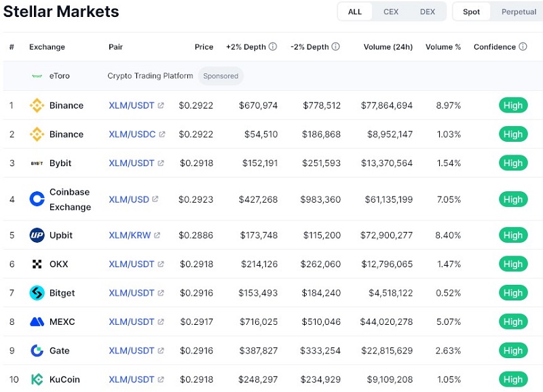Open external link icon for KuCoin pair
The width and height of the screenshot is (543, 392).
161,380
